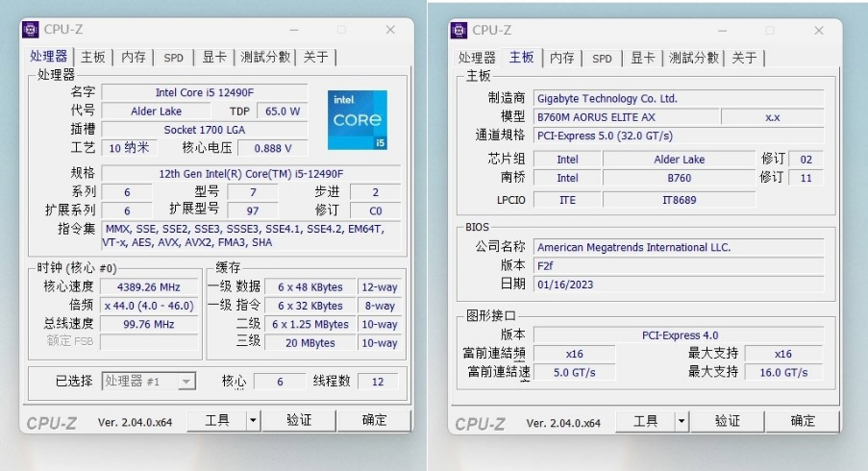Expand 工具 dropdown arrow in mainboard window

pos(682,421)
